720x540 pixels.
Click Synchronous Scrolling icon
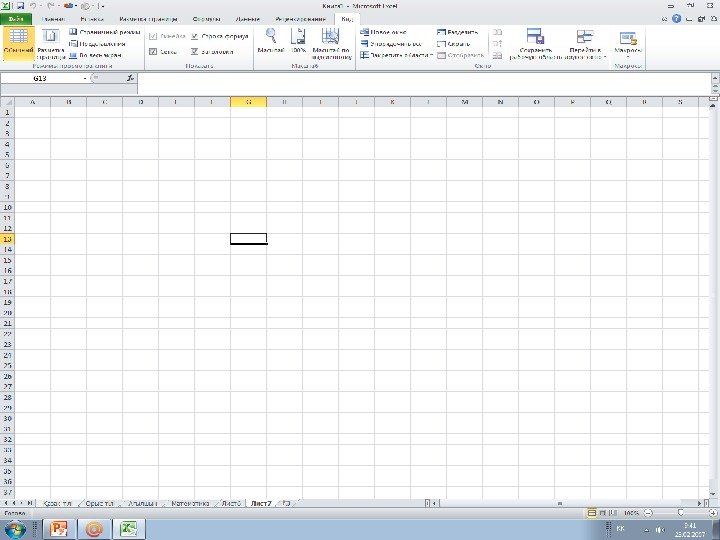coord(497,44)
